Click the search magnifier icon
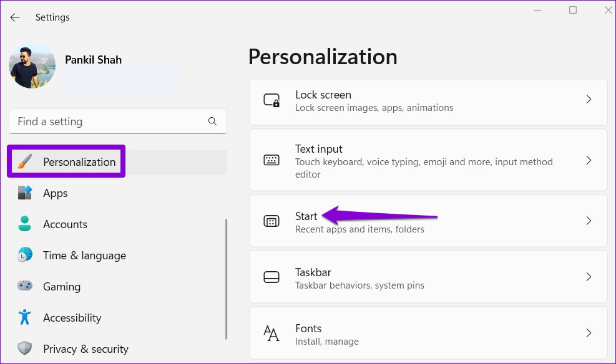The width and height of the screenshot is (616, 364). click(x=213, y=121)
